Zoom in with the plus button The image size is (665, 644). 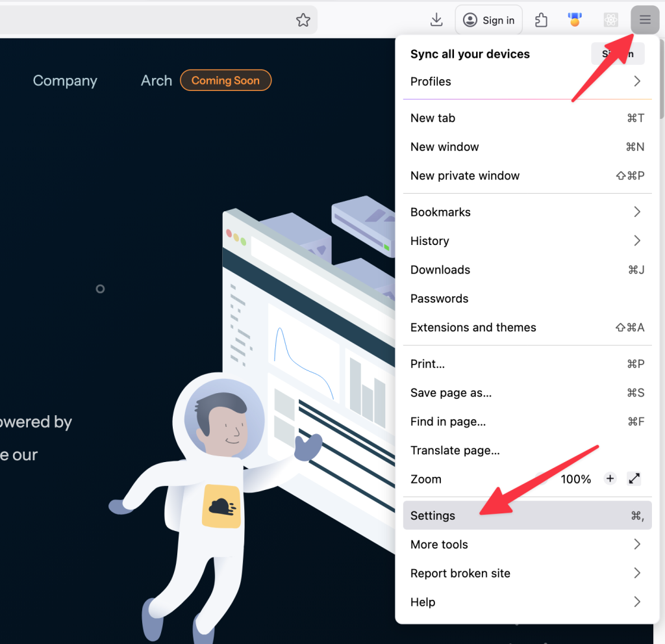(x=610, y=479)
